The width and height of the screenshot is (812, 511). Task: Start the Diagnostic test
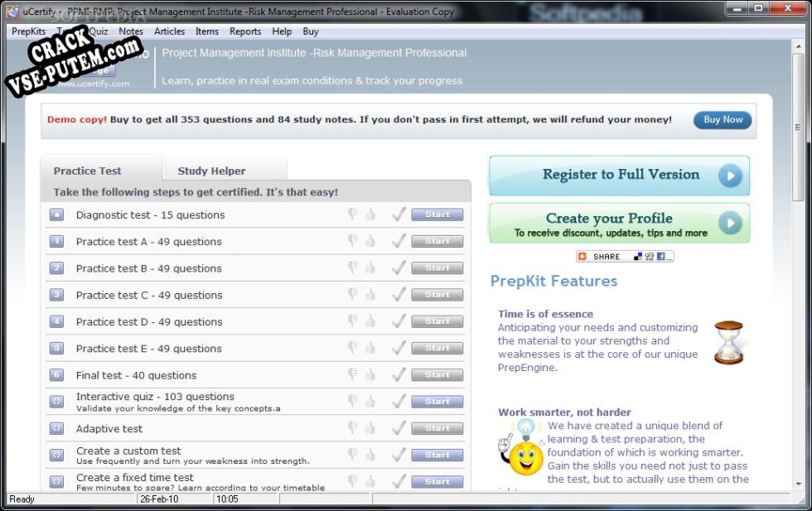pos(437,215)
